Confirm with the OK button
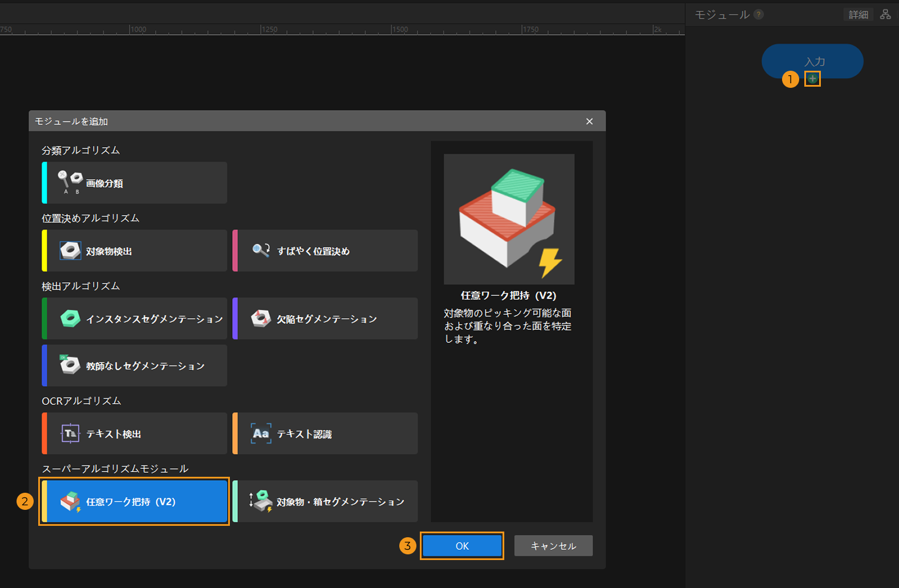 click(462, 546)
